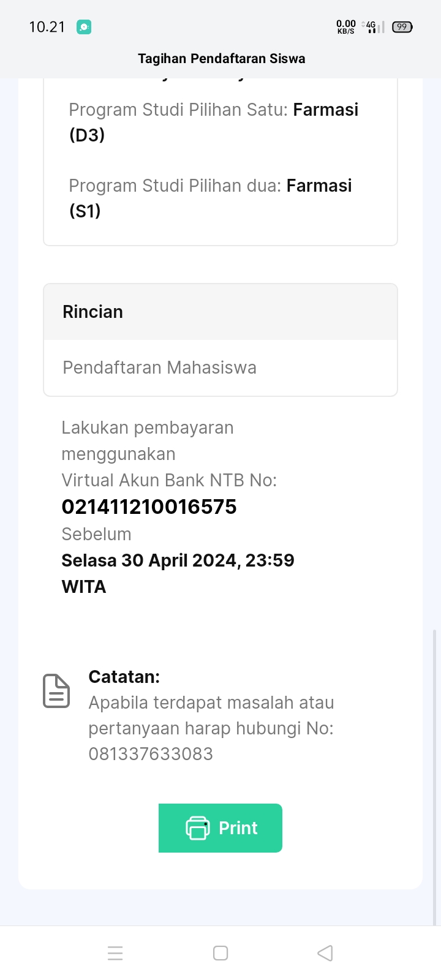Viewport: 441px width, 980px height.
Task: Tap the teal app notification icon
Action: click(x=84, y=27)
